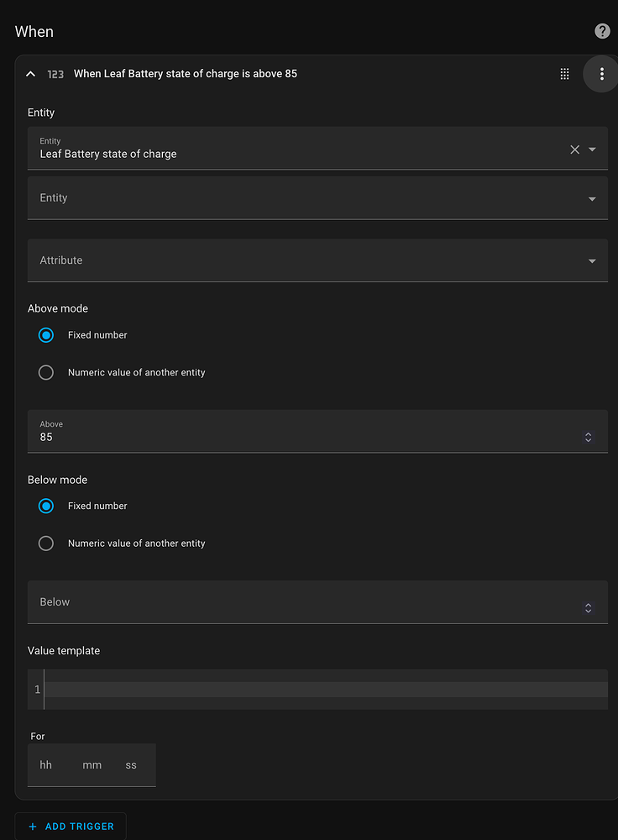The height and width of the screenshot is (840, 618).
Task: Collapse the numeric state trigger card
Action: click(x=30, y=74)
